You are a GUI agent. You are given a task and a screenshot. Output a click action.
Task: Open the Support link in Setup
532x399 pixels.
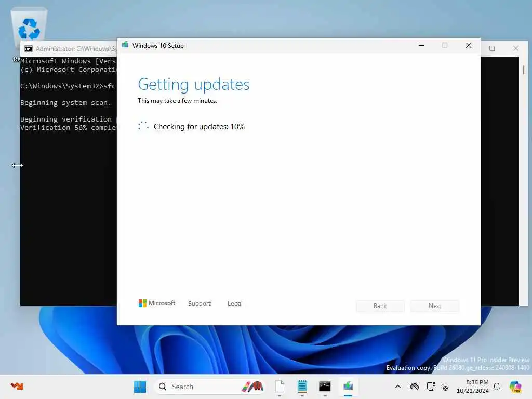click(199, 303)
